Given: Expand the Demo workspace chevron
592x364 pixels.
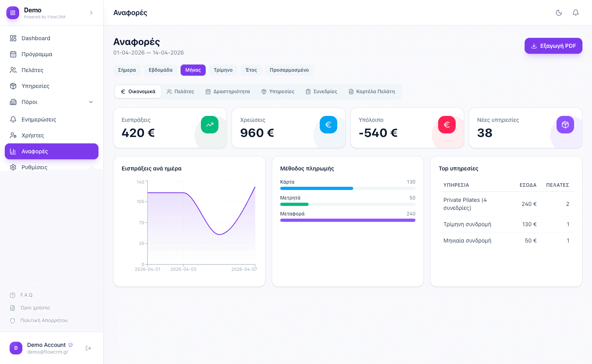Looking at the screenshot, I should (x=91, y=13).
